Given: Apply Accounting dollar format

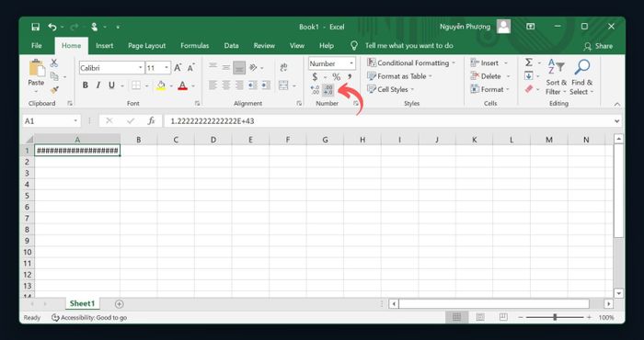Looking at the screenshot, I should 315,76.
